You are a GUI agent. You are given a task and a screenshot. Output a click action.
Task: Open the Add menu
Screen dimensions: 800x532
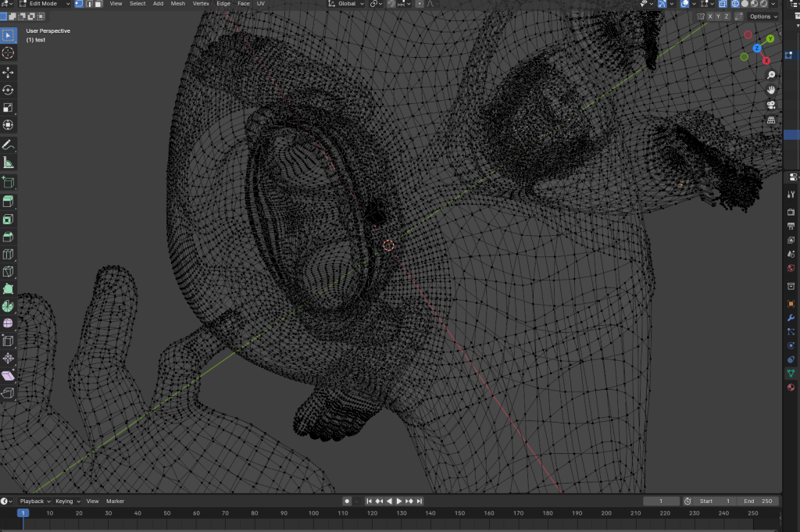click(158, 4)
